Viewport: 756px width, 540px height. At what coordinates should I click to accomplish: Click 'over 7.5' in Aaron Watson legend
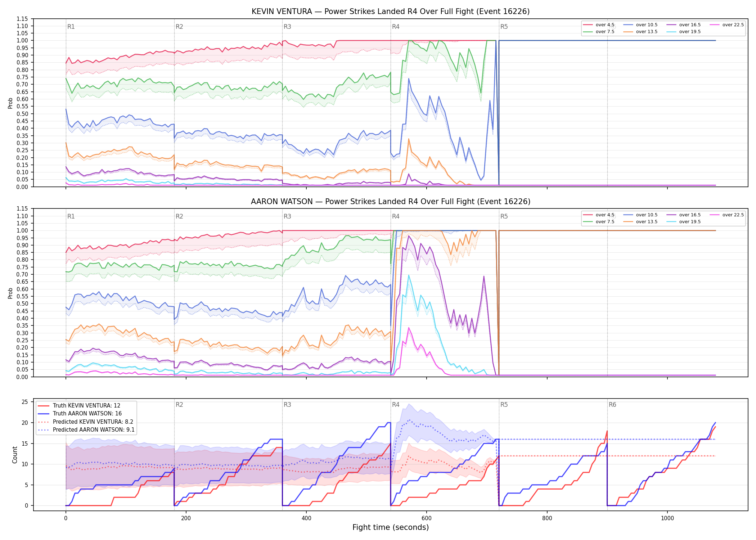tap(605, 222)
